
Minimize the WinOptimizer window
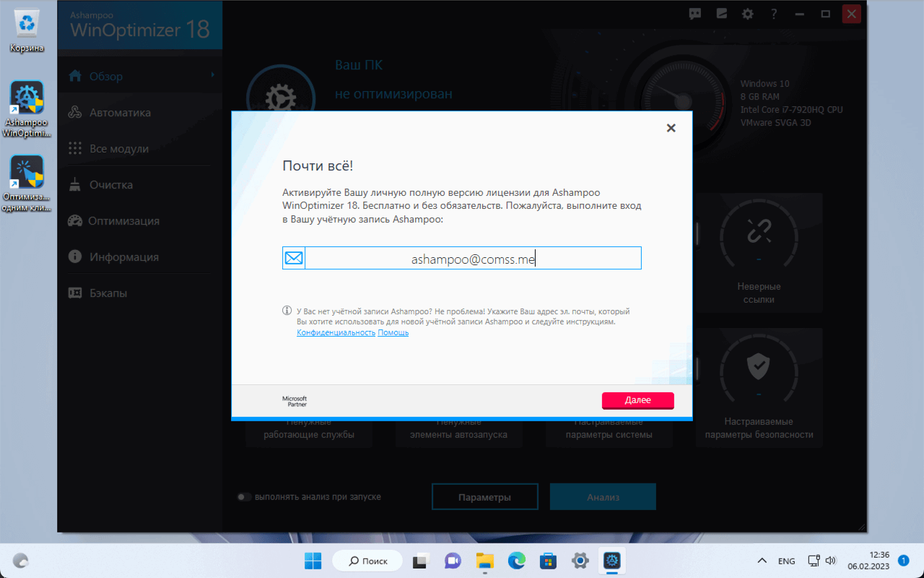point(799,14)
